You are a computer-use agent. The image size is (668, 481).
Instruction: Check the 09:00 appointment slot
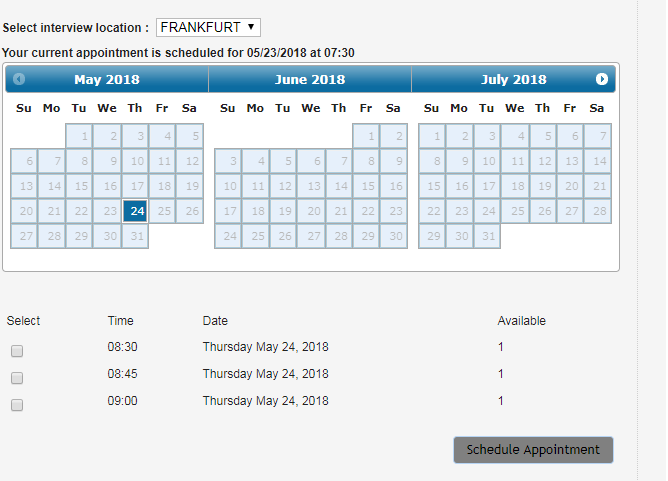[x=17, y=405]
